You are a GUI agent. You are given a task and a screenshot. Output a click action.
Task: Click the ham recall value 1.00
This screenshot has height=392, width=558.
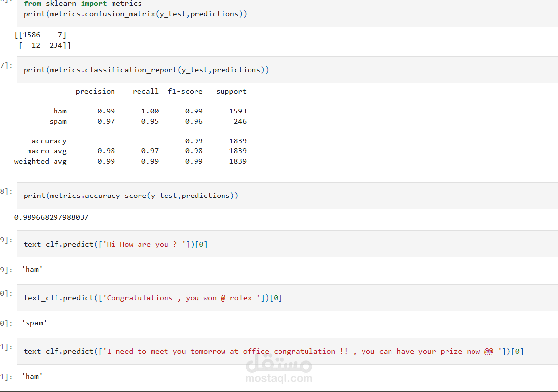coord(150,111)
